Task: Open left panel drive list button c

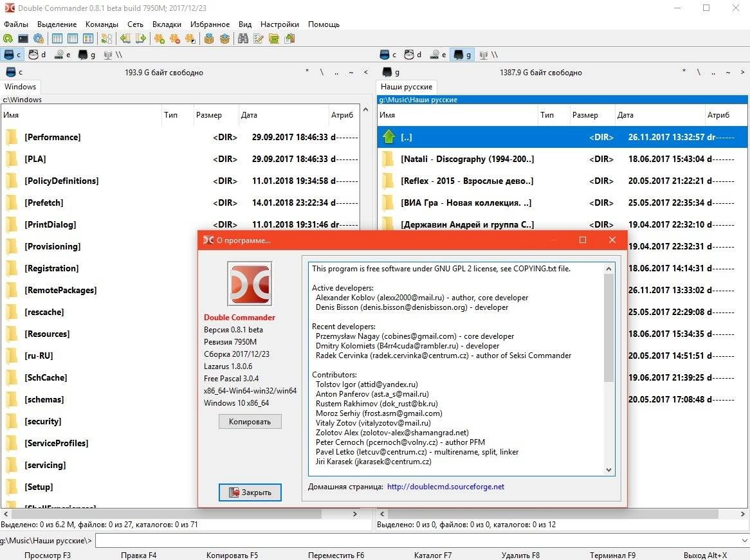Action: pos(14,72)
